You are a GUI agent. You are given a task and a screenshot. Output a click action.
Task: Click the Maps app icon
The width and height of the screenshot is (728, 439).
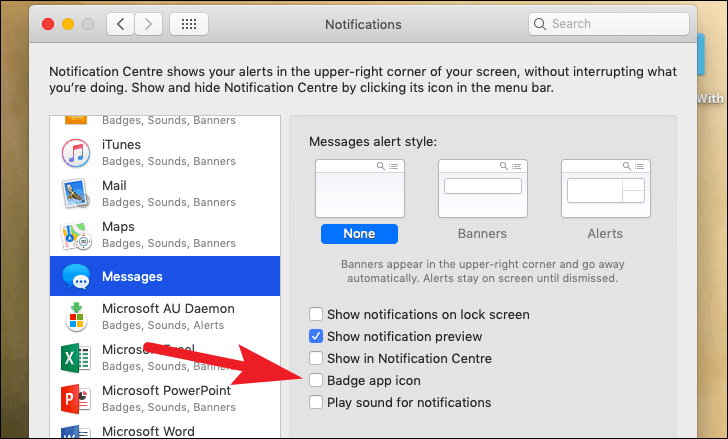point(75,235)
